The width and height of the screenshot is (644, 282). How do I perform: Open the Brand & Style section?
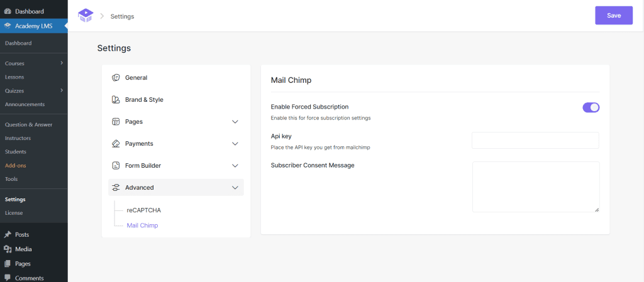pyautogui.click(x=176, y=100)
